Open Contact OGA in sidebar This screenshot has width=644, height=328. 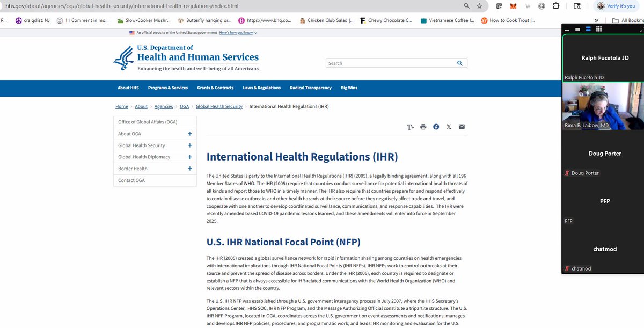155,180
